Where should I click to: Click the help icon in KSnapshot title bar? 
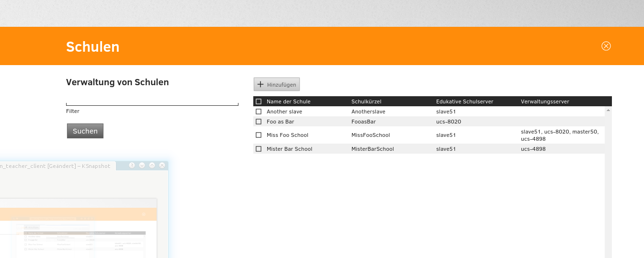[x=132, y=165]
